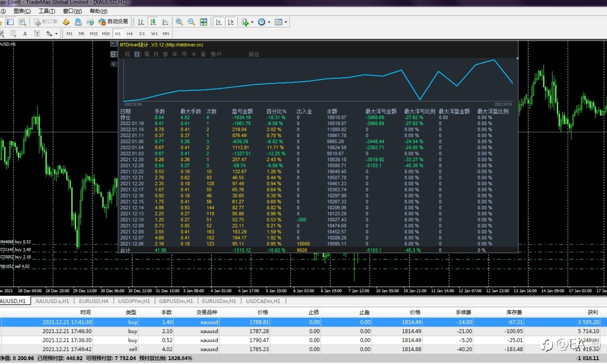Toggle the 自动交易 auto trading button
The image size is (607, 364).
coord(113,22)
